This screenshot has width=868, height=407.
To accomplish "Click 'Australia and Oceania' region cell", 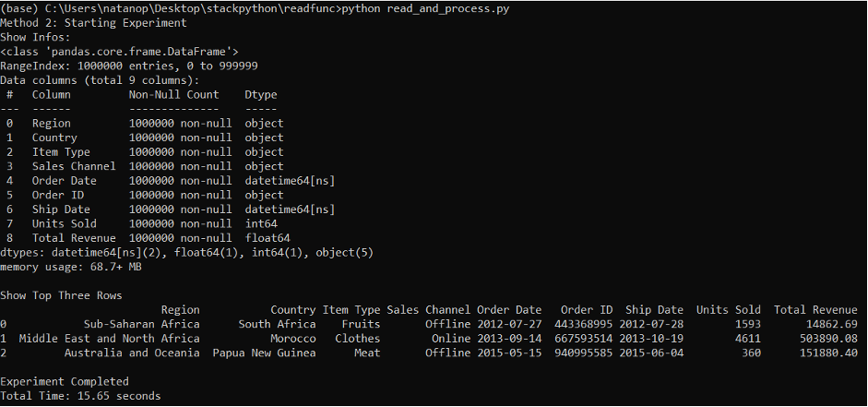I will coord(132,353).
